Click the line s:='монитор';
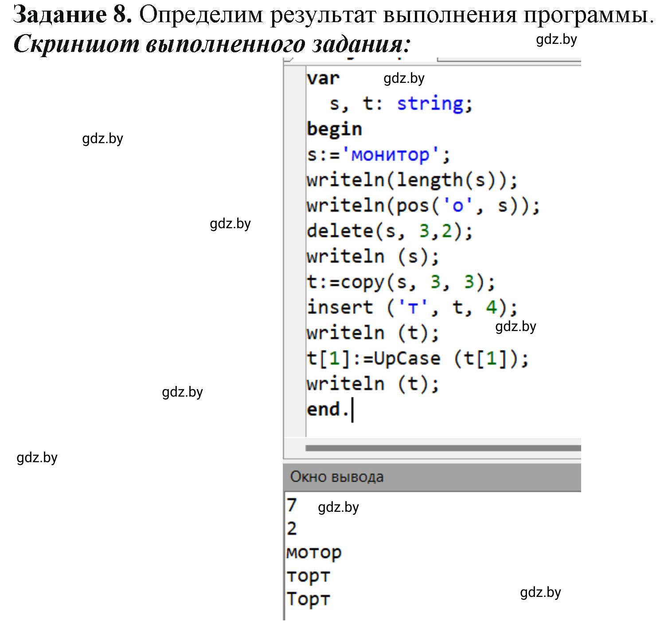This screenshot has width=672, height=639. (x=379, y=155)
